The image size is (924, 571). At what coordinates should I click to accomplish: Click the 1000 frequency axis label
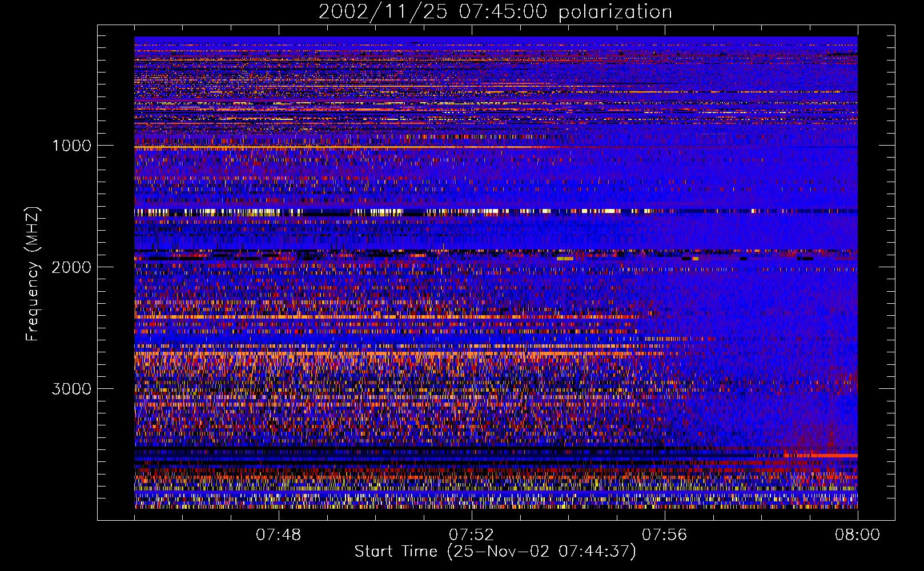point(71,146)
